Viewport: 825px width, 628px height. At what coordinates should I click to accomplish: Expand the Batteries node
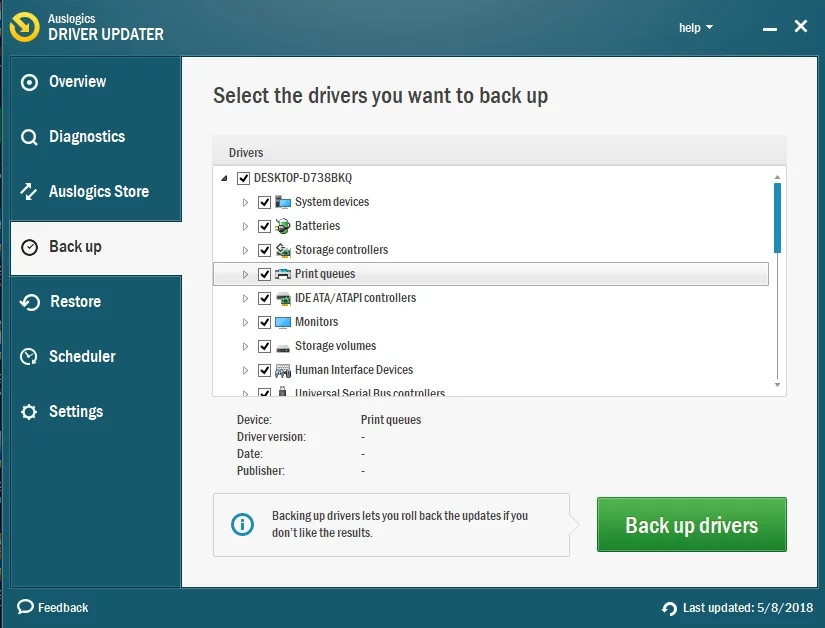coord(245,226)
